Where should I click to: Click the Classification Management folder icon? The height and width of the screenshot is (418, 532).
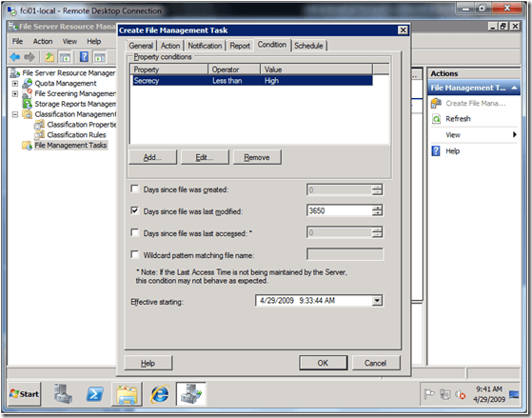pyautogui.click(x=27, y=114)
